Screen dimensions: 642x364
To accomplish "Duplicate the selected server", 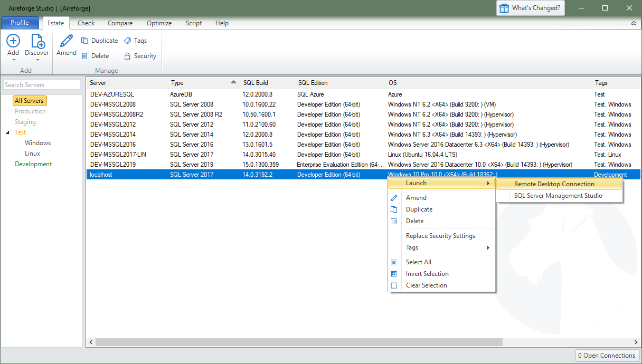I will 99,41.
